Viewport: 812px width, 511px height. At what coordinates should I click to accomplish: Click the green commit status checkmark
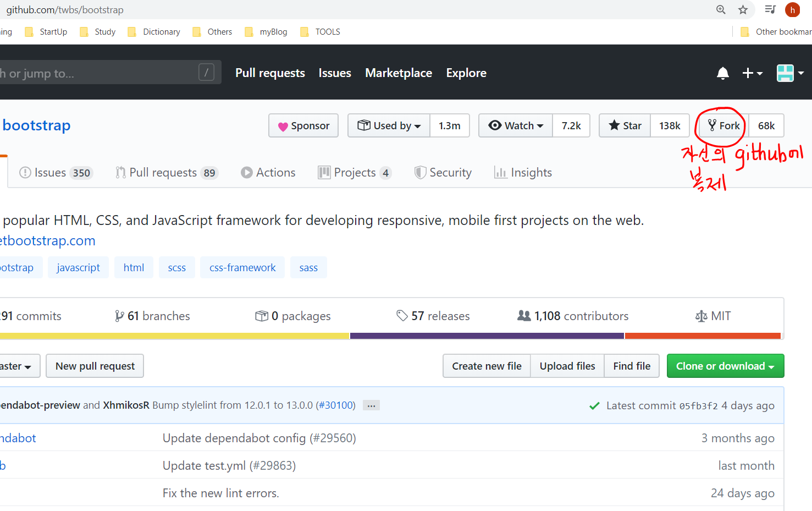[594, 406]
